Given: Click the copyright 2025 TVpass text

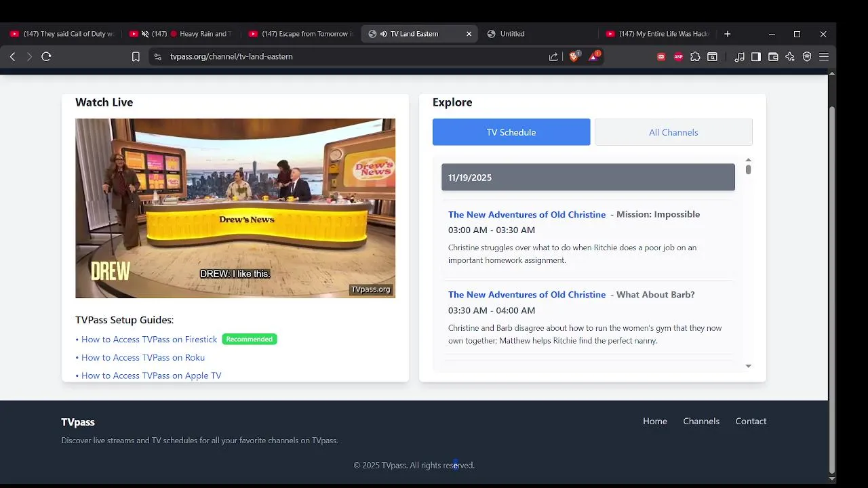Looking at the screenshot, I should coord(414,466).
